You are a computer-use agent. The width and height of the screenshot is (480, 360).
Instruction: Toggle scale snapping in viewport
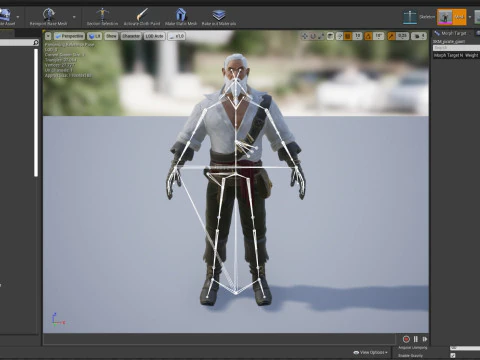[x=391, y=36]
